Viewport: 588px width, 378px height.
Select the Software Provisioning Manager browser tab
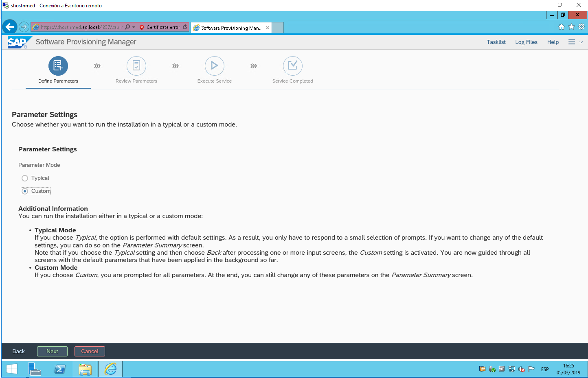coord(231,28)
